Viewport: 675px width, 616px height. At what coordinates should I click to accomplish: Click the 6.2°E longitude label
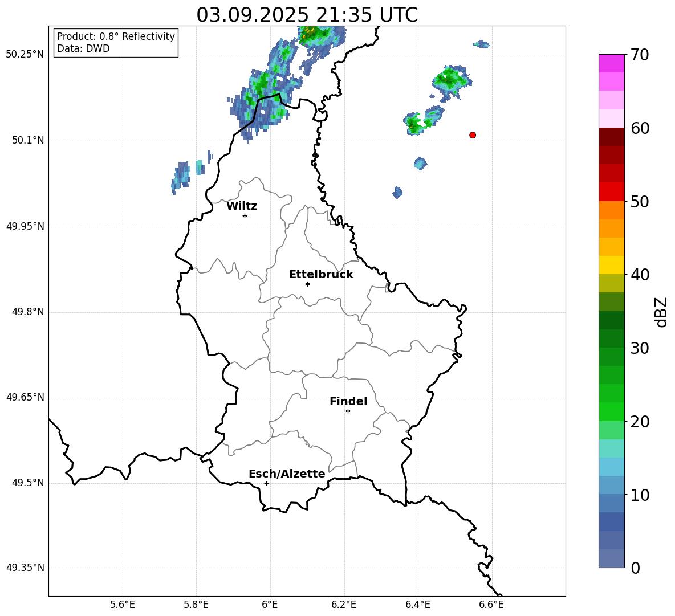[x=344, y=605]
